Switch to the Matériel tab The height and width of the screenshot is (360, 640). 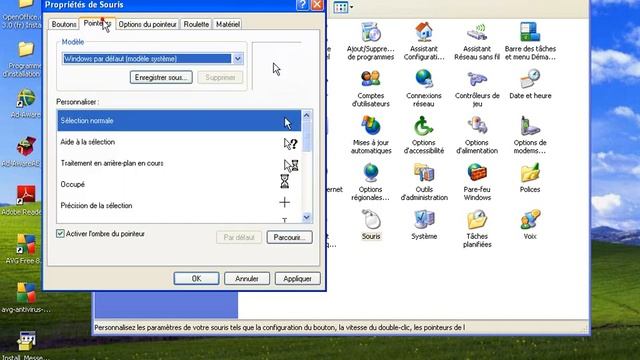point(228,24)
